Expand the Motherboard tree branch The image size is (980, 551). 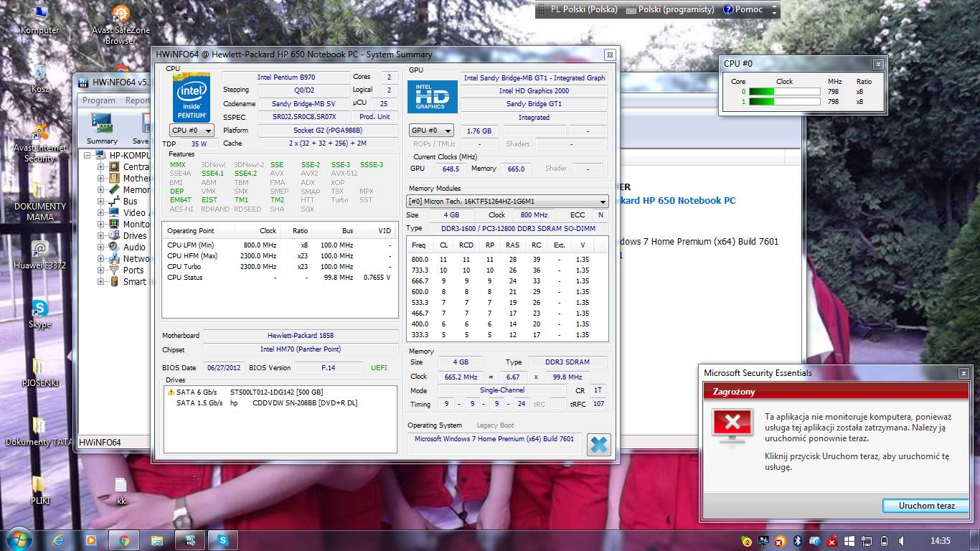click(x=101, y=178)
